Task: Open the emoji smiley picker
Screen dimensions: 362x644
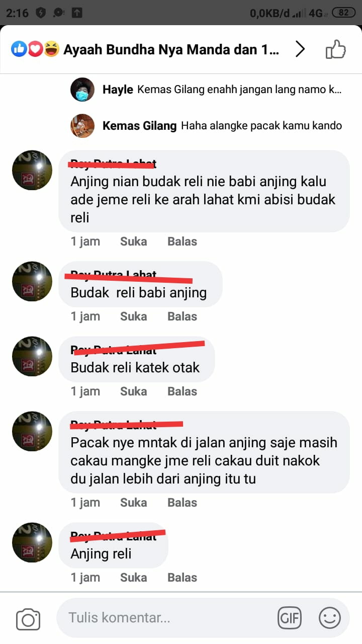Action: (x=330, y=618)
